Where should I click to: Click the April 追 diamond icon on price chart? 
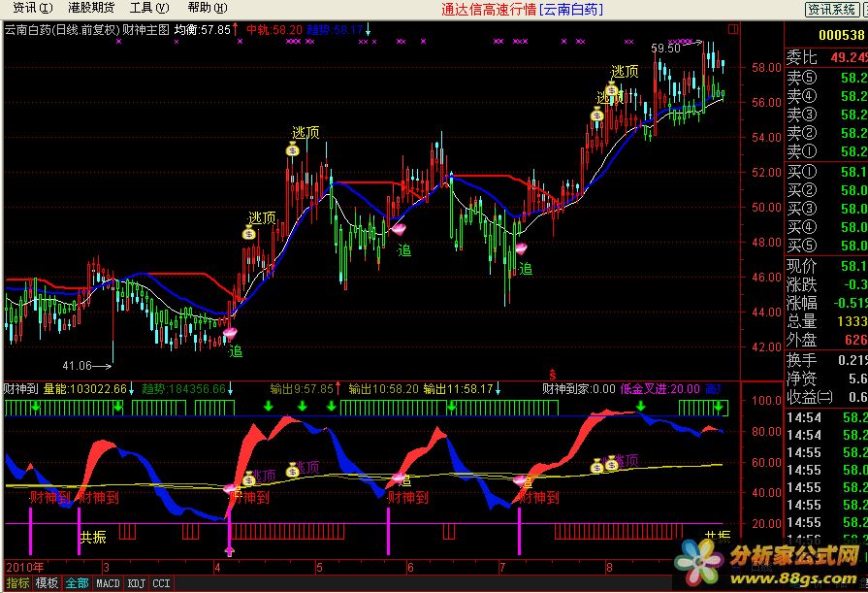click(x=230, y=333)
